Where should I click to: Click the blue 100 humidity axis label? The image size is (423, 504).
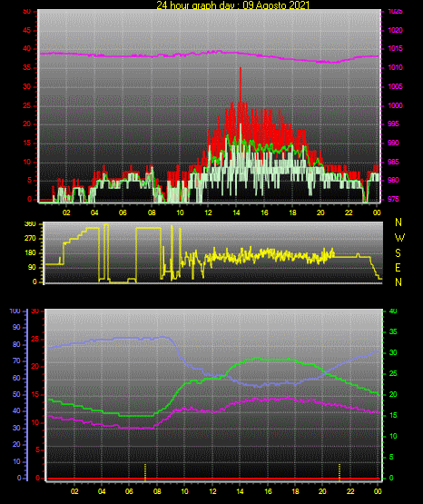click(x=15, y=311)
